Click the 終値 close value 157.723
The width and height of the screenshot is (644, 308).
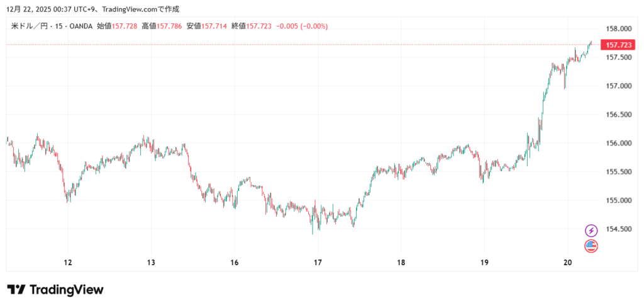258,26
